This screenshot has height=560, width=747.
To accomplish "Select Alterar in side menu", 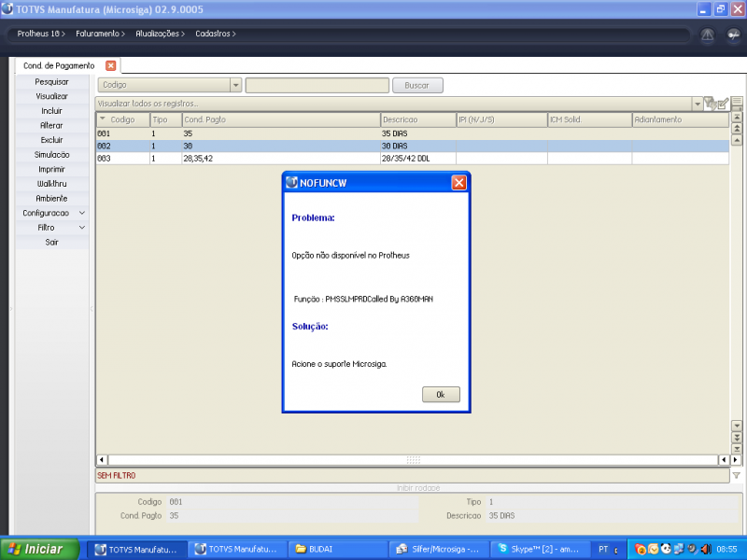I will pos(52,126).
